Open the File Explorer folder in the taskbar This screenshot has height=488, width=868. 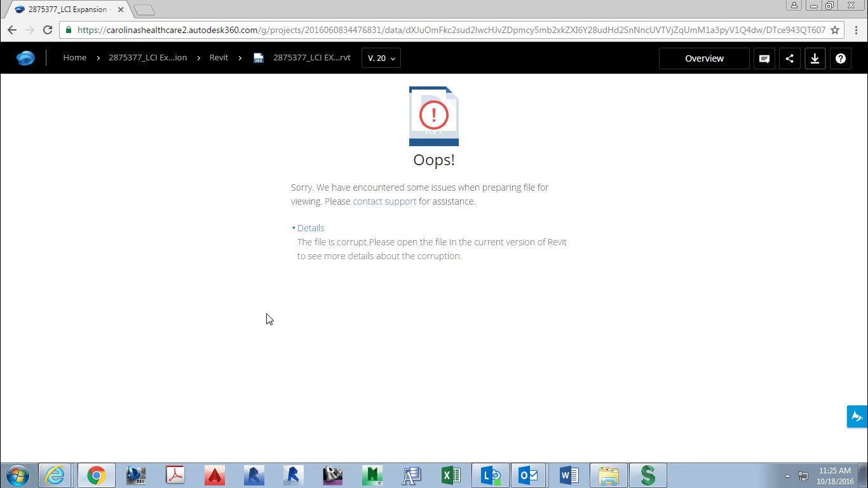[608, 475]
